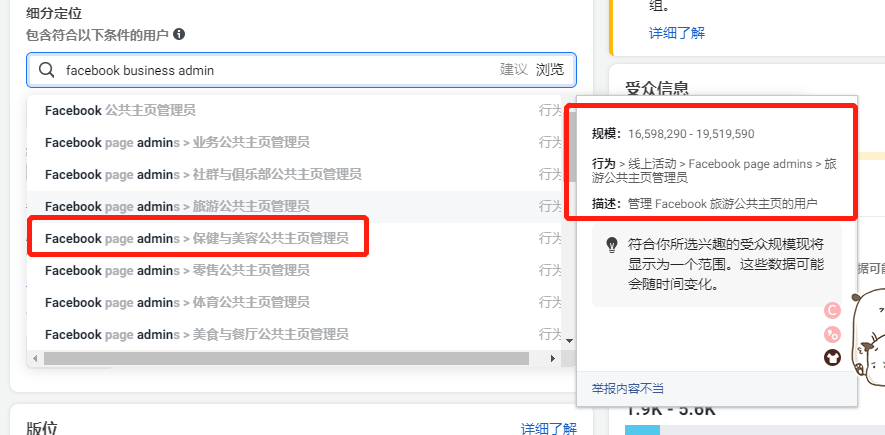Viewport: 885px width, 435px height.
Task: Choose 体育公共主页管理员 suggestion
Action: (x=294, y=302)
